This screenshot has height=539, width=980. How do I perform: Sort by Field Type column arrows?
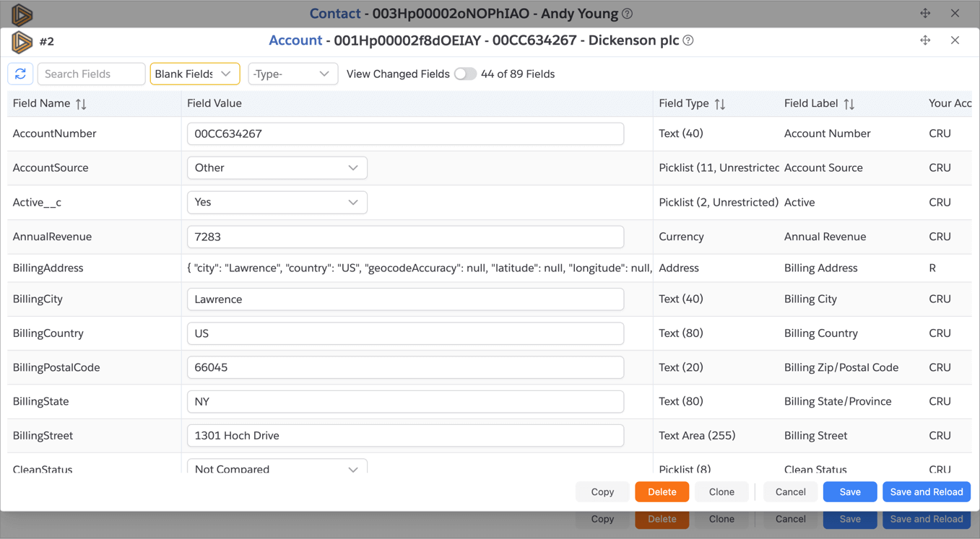pos(719,104)
